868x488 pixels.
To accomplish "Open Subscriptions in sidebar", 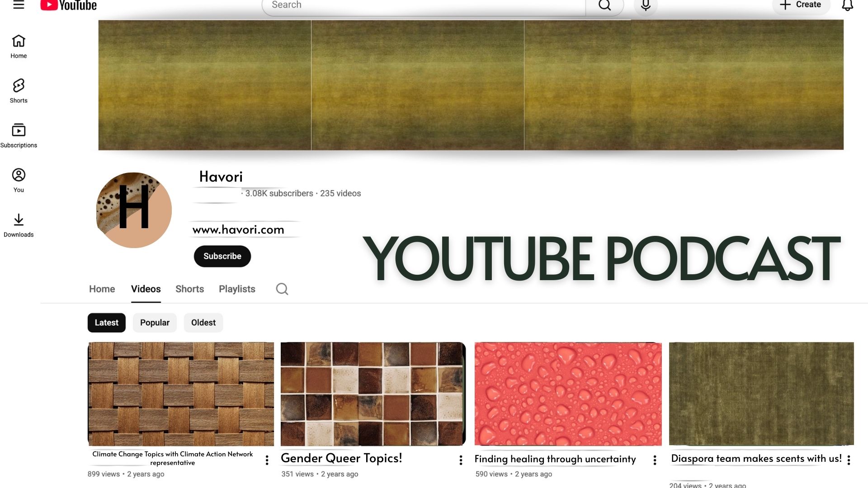I will tap(19, 136).
